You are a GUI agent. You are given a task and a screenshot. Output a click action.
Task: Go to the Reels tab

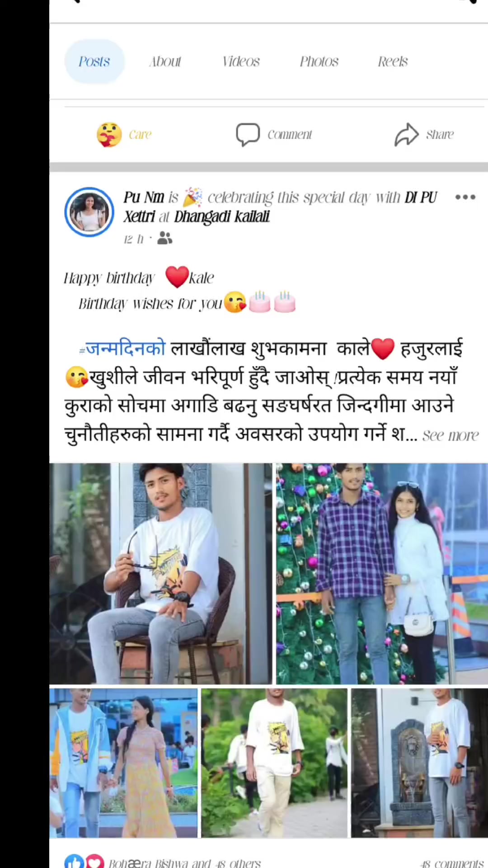393,61
